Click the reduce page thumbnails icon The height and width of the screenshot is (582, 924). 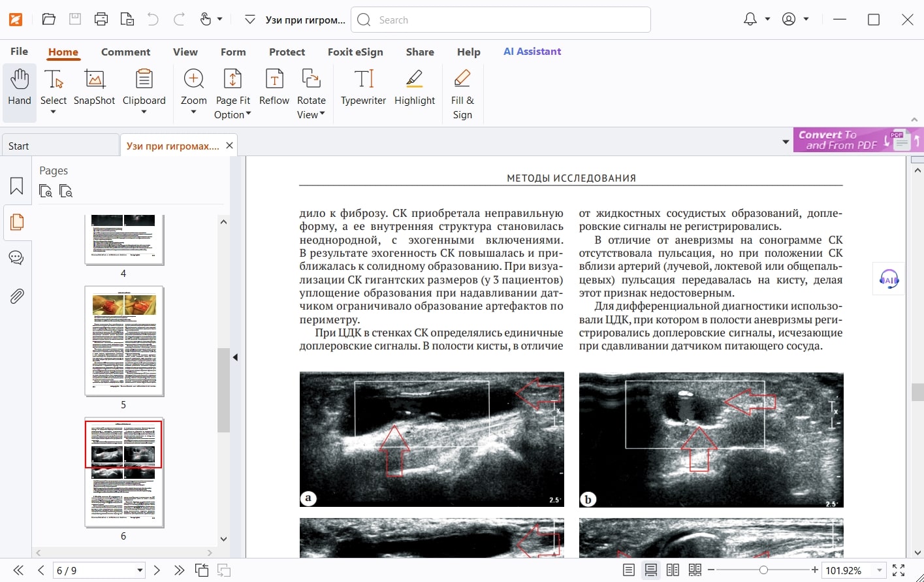point(65,191)
